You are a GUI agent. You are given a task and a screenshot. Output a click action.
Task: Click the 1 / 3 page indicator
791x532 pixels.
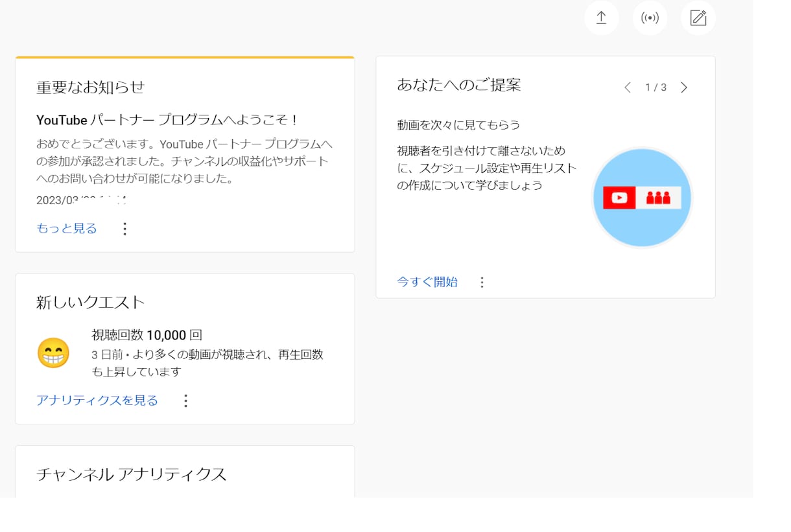click(655, 87)
